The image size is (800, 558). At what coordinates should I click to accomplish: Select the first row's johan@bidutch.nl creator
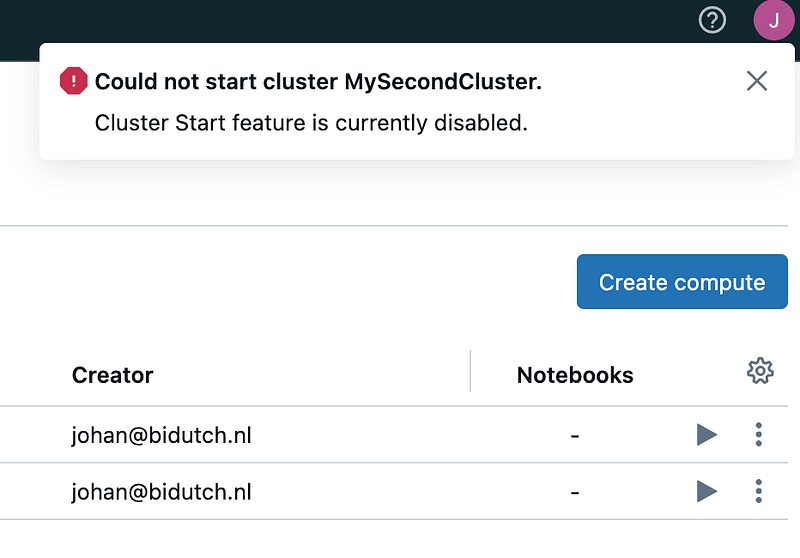pos(161,436)
